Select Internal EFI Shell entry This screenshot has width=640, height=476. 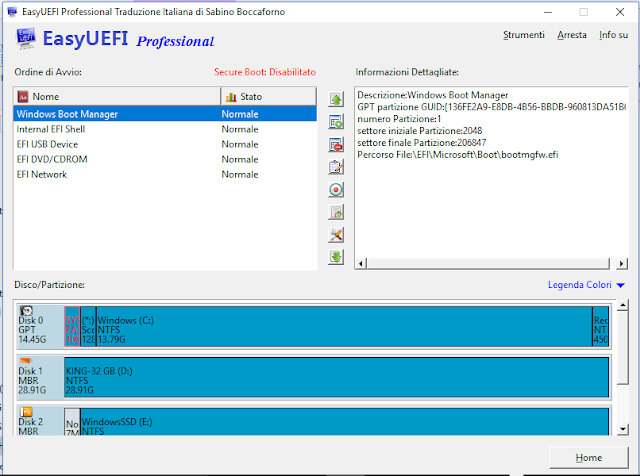tap(165, 129)
